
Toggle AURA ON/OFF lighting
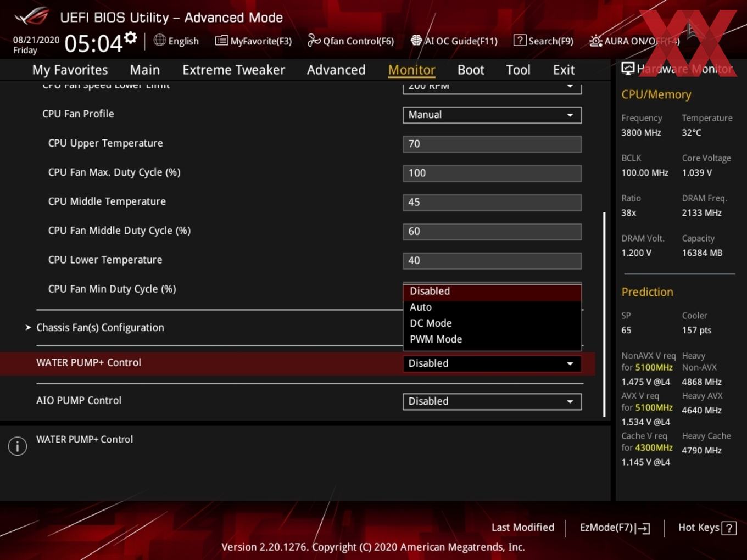point(634,41)
